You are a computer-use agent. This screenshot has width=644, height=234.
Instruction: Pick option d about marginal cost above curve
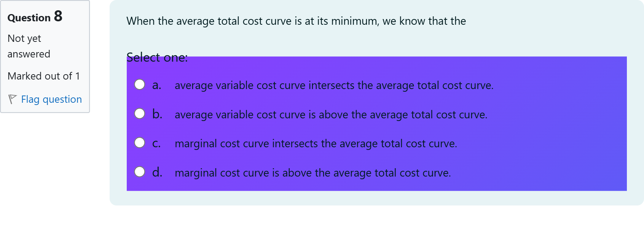coord(313,173)
